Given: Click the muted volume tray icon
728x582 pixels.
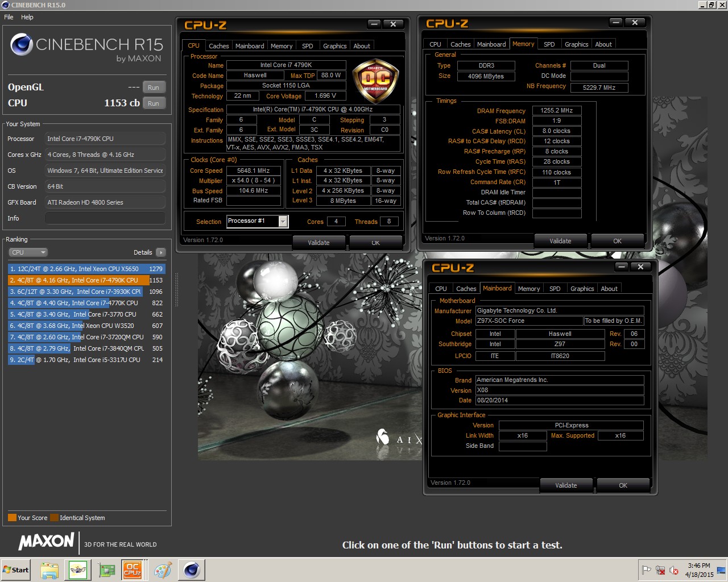Looking at the screenshot, I should coord(674,570).
